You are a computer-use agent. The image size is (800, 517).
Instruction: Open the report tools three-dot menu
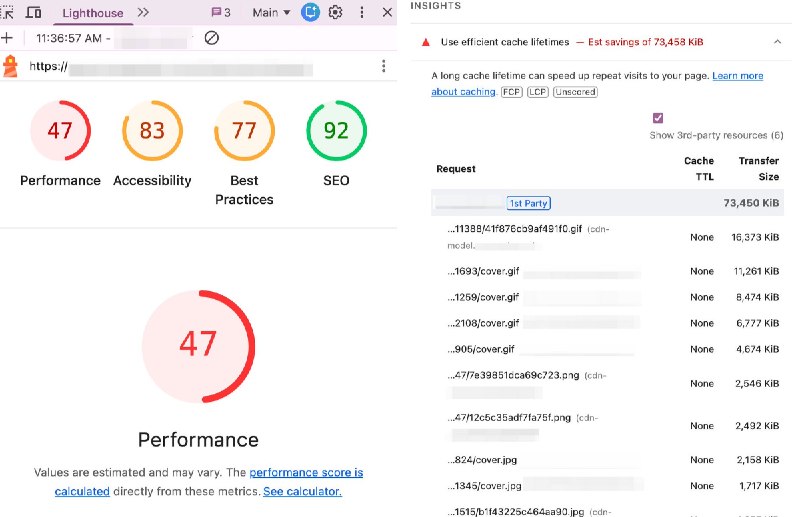383,66
